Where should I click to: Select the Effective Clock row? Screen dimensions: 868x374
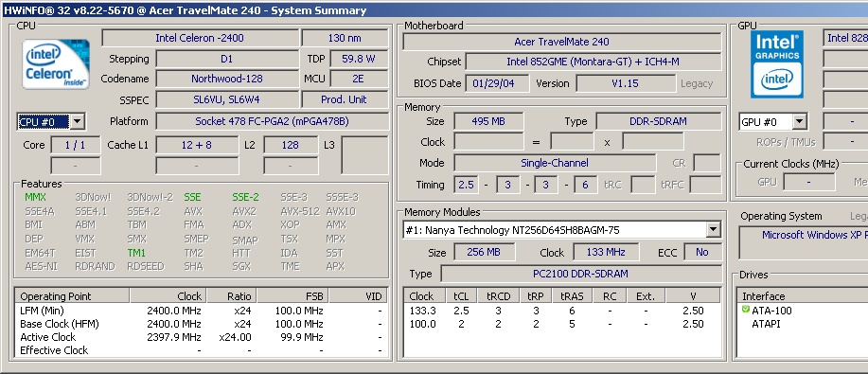coord(201,350)
